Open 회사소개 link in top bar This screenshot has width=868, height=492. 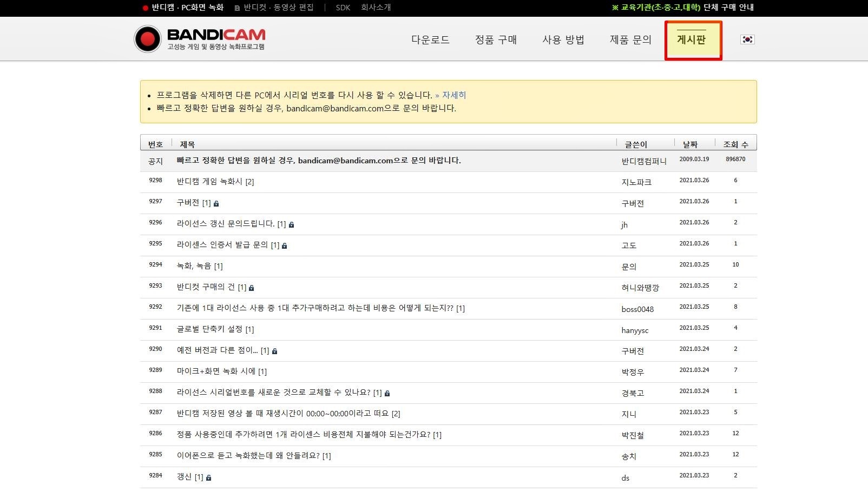click(376, 8)
